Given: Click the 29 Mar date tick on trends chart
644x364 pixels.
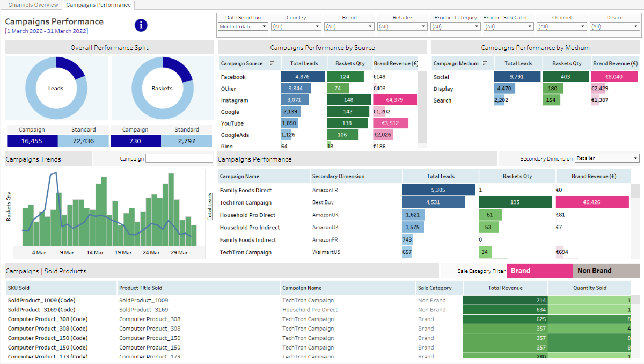Looking at the screenshot, I should (179, 252).
